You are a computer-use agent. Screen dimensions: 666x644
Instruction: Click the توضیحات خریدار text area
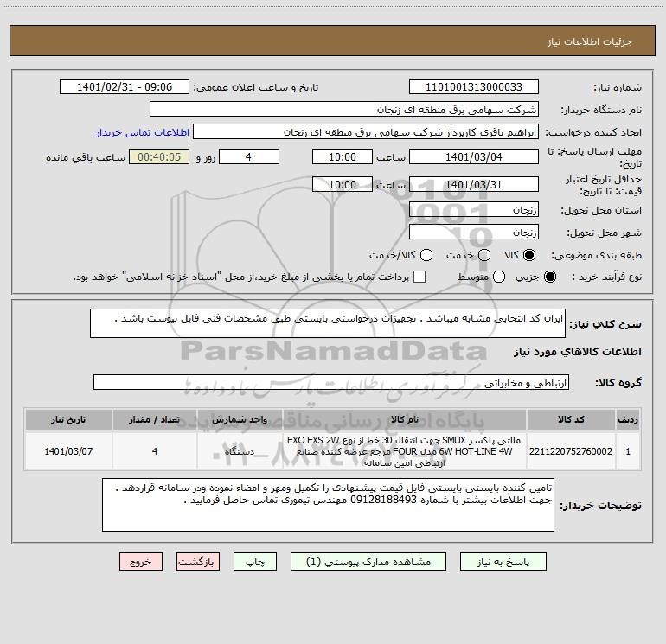(328, 504)
